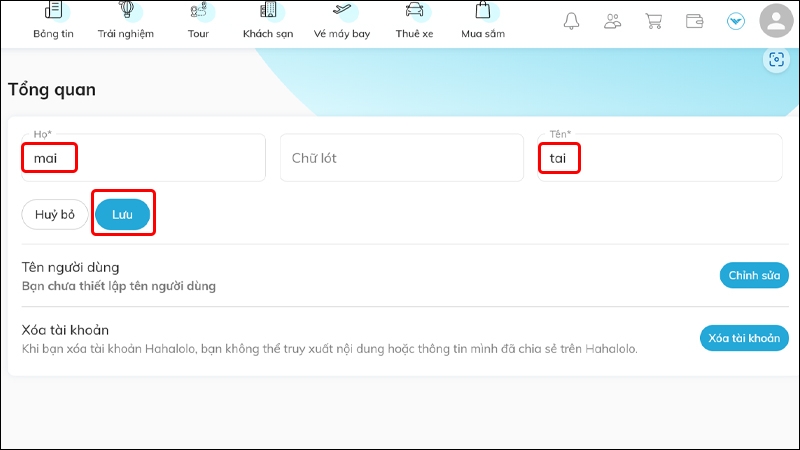Click the Chữ lót input field
The height and width of the screenshot is (450, 800).
402,158
